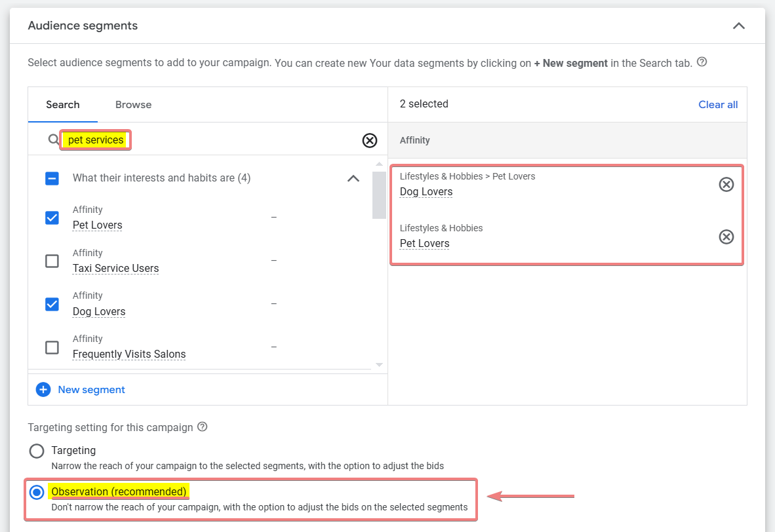The height and width of the screenshot is (532, 775).
Task: Check the Taxi Service Users checkbox
Action: [52, 261]
